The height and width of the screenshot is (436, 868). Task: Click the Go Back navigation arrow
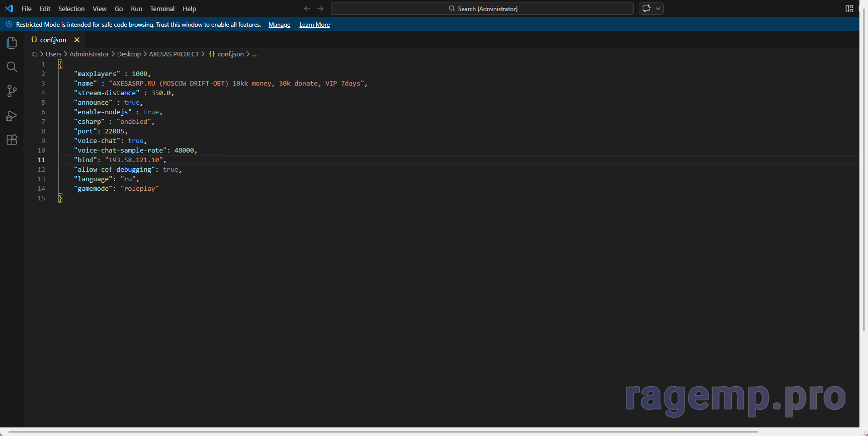(307, 9)
